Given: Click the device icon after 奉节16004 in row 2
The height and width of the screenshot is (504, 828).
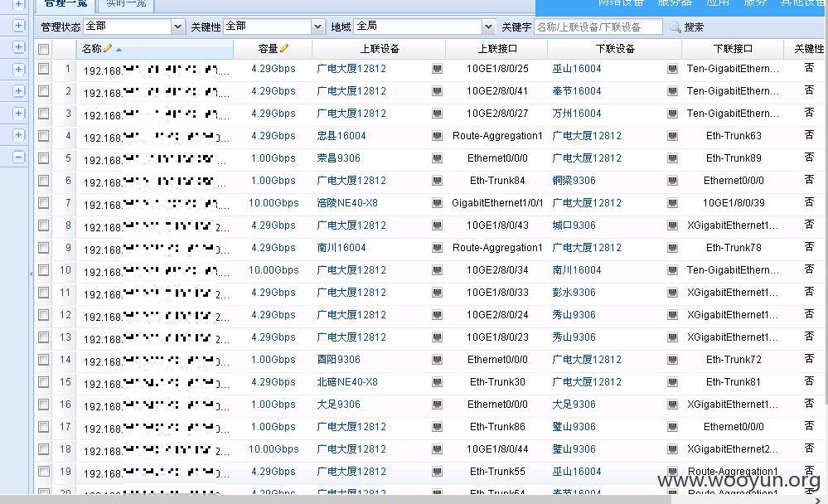Looking at the screenshot, I should click(x=672, y=91).
